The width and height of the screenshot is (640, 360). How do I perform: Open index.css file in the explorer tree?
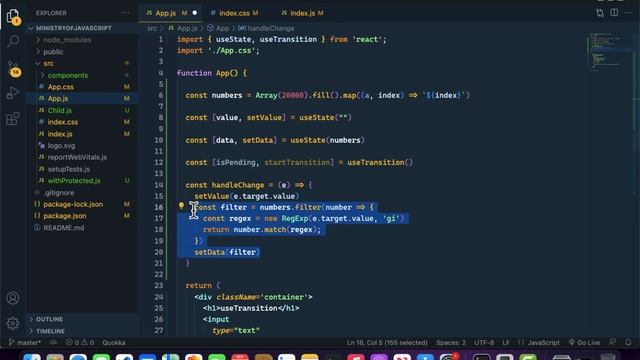62,122
